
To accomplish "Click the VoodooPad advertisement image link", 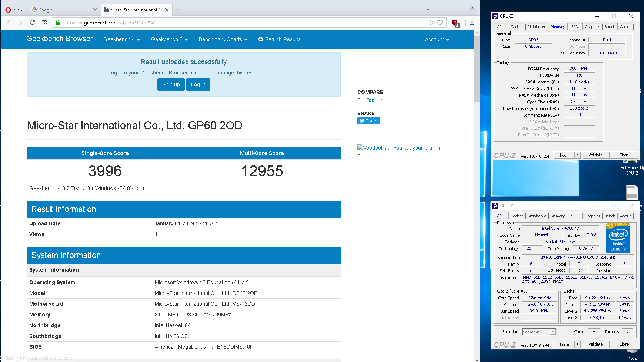I will pyautogui.click(x=399, y=151).
